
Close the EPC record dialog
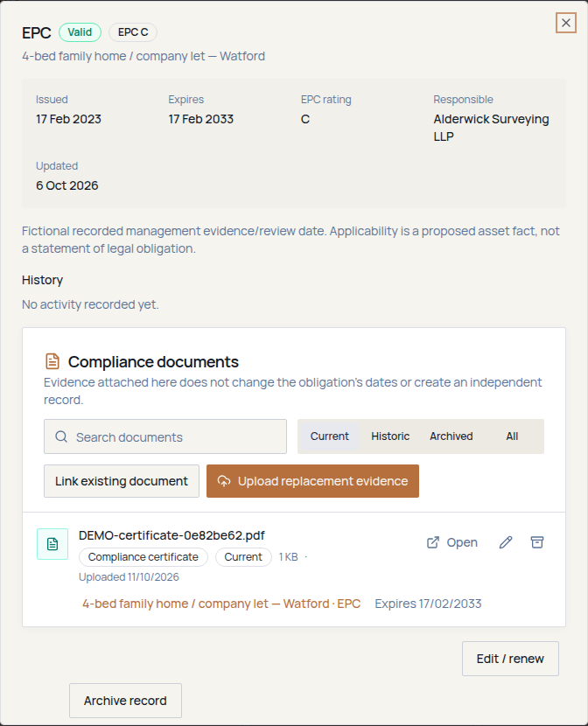tap(566, 23)
